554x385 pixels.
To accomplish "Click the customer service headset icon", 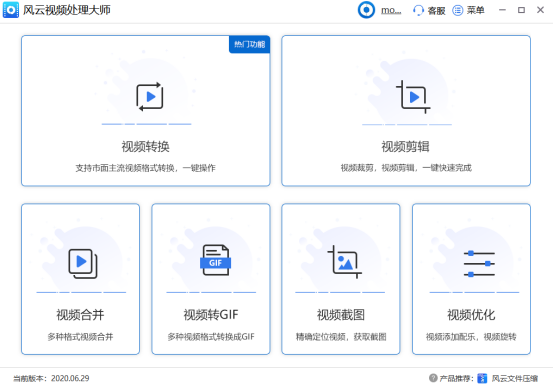I will pos(418,10).
